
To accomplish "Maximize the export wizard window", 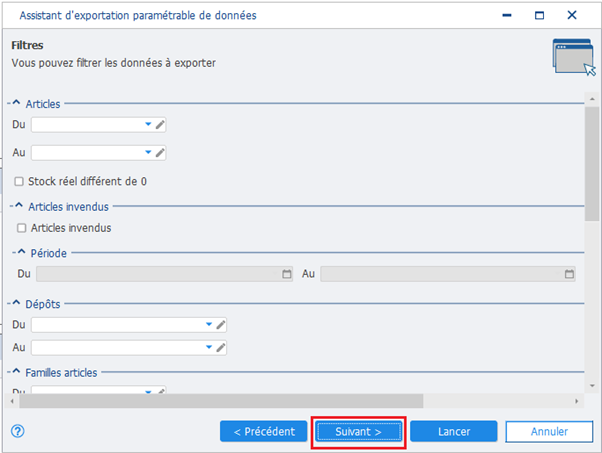I will 539,15.
